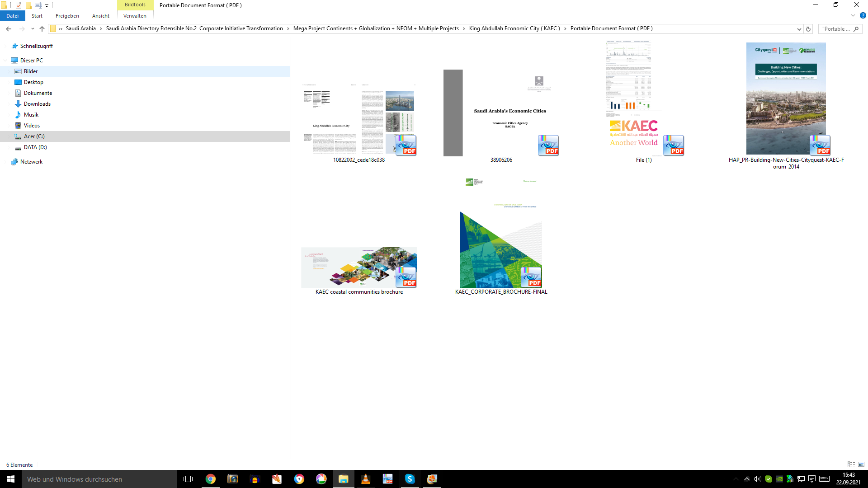Open Dokumente in navigation pane
This screenshot has width=868, height=488.
coord(38,93)
